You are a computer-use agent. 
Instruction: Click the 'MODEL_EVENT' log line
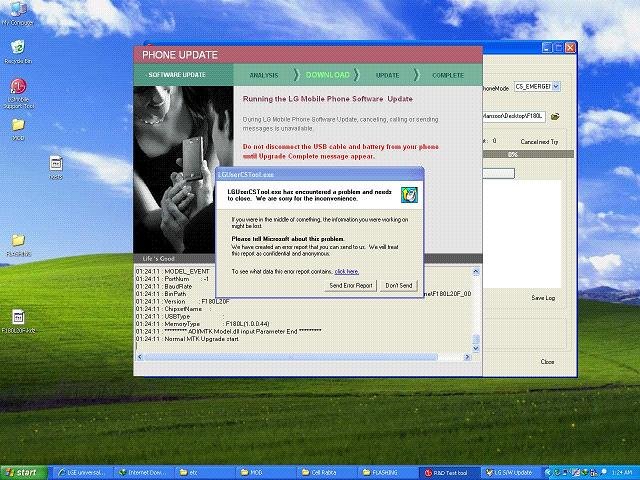point(173,271)
